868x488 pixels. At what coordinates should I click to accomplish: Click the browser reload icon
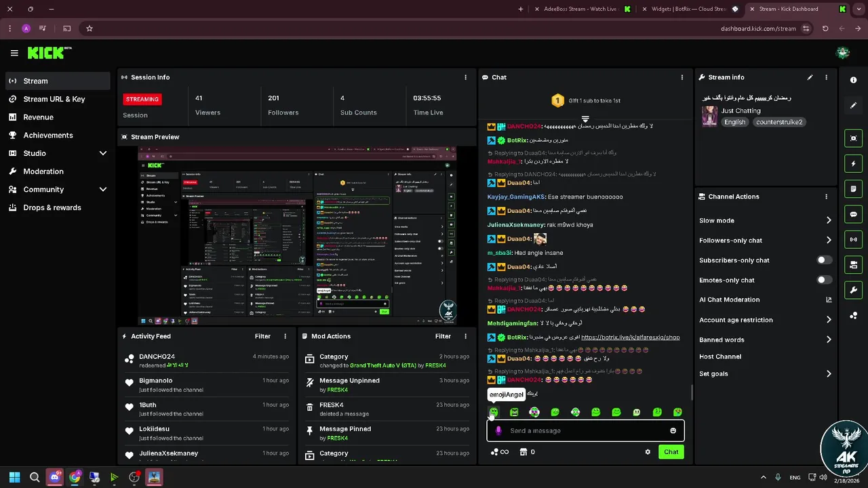click(x=825, y=28)
